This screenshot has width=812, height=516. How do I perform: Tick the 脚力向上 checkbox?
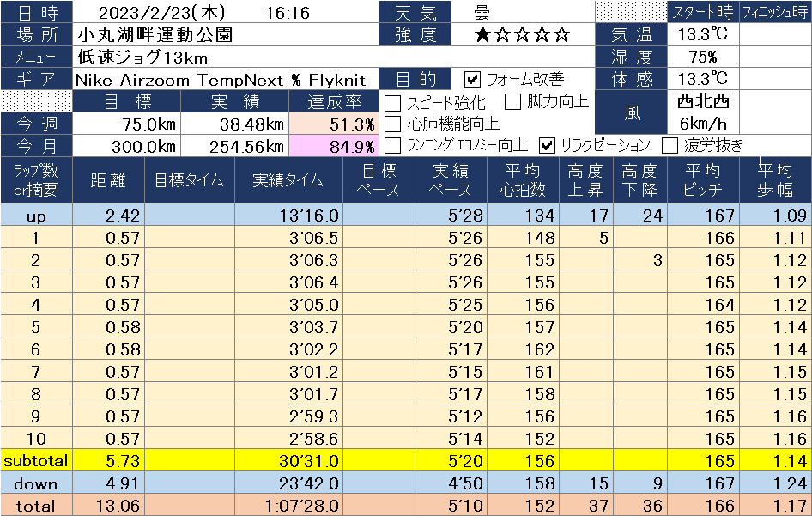point(513,102)
